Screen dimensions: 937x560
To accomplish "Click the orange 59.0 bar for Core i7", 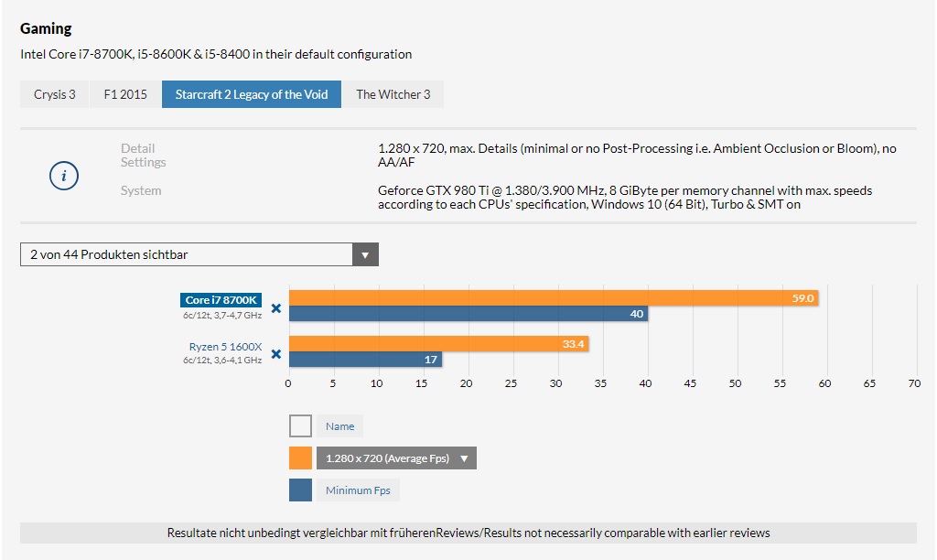I will [x=554, y=297].
